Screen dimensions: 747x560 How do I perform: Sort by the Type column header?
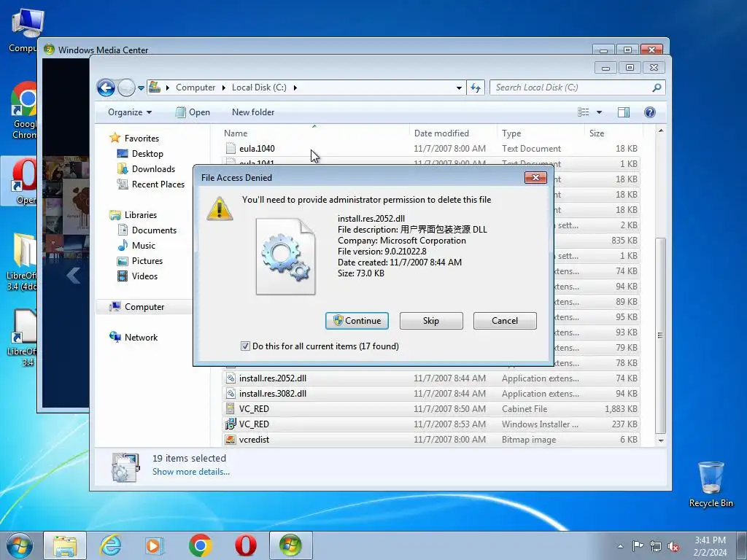pos(541,133)
